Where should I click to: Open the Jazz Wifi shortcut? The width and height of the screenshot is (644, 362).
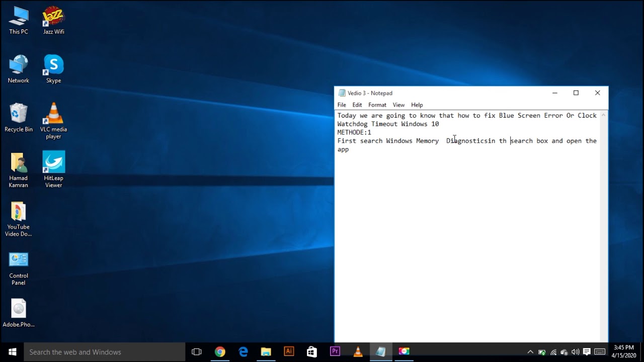[x=53, y=21]
